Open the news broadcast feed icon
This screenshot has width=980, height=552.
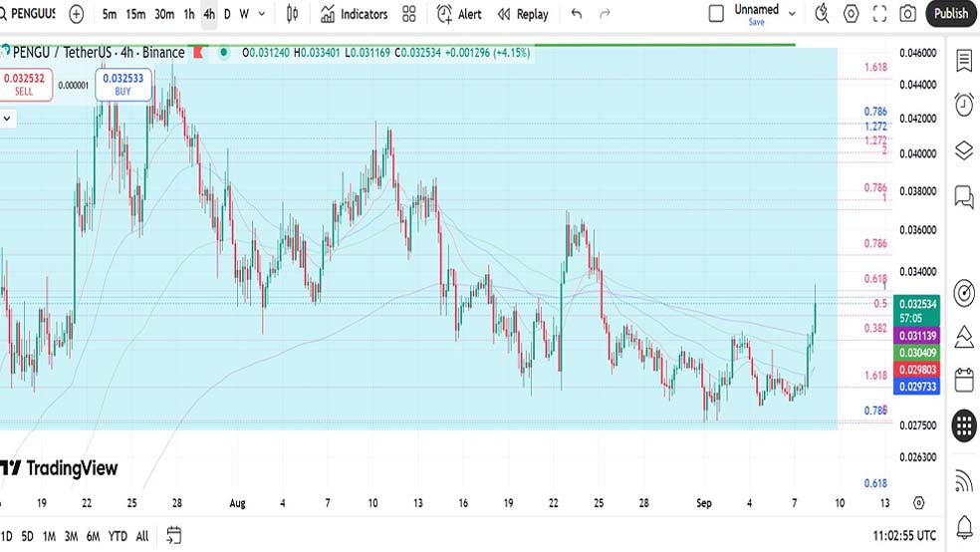(x=964, y=480)
